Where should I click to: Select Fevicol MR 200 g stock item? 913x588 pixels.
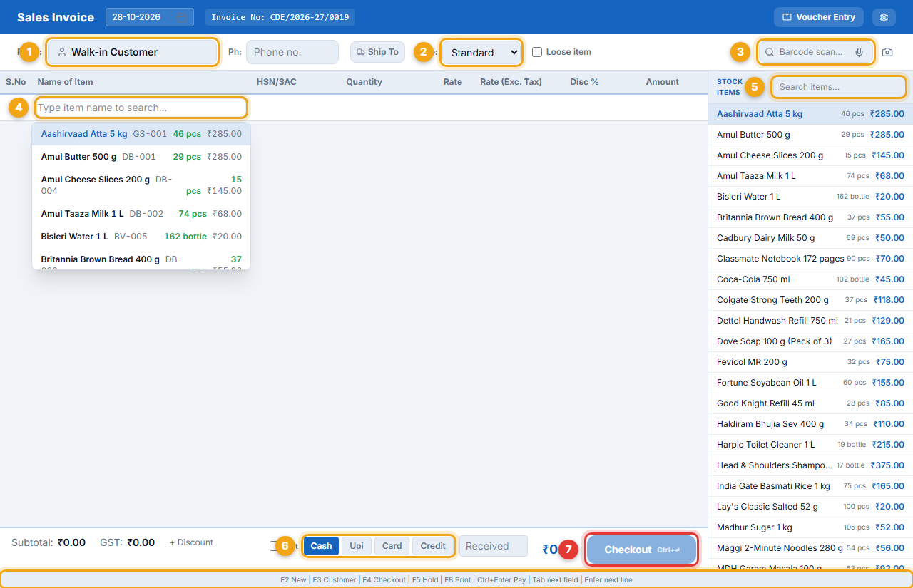(810, 362)
